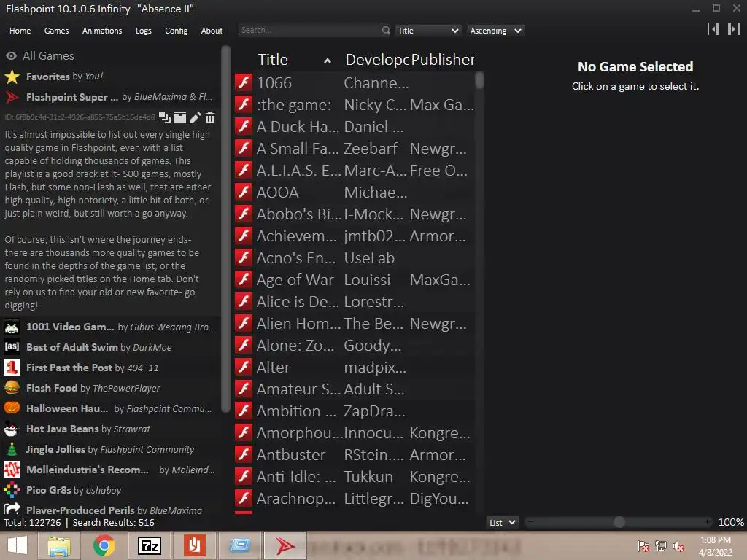Click the Developer column header
This screenshot has height=560, width=747.
[376, 60]
